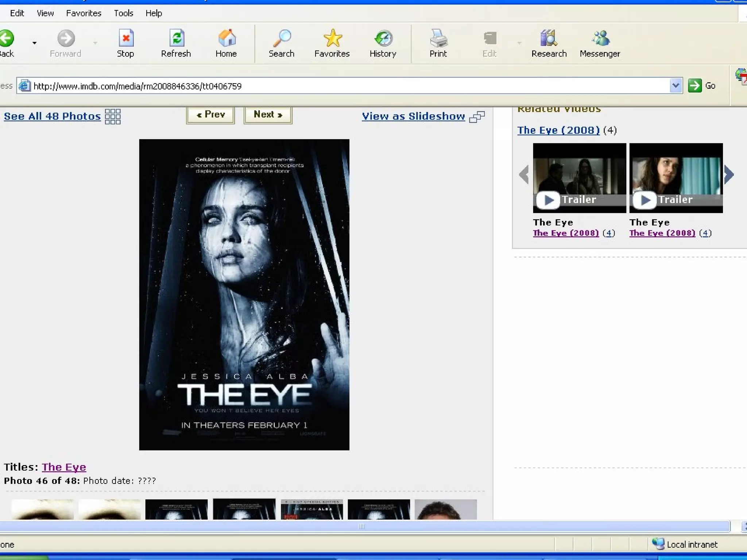The width and height of the screenshot is (747, 560).
Task: Play the first The Eye trailer
Action: (548, 200)
